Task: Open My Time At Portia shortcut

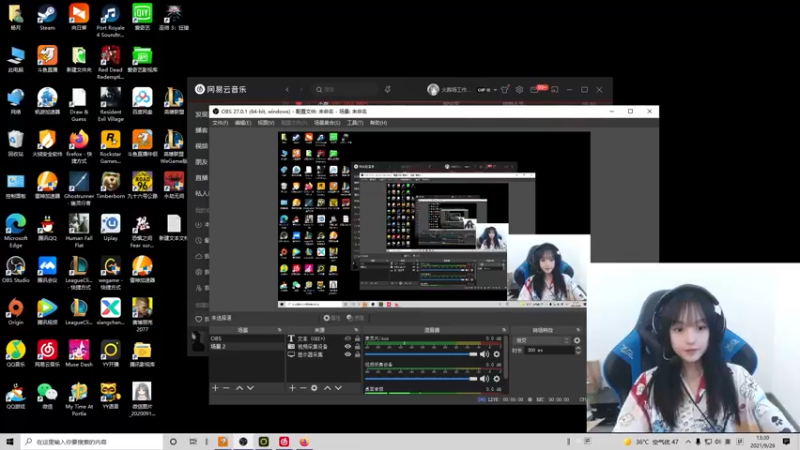Action: (79, 399)
